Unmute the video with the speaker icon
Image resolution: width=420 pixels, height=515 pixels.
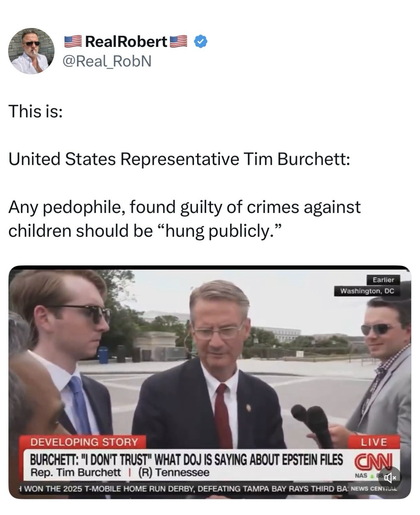(x=390, y=478)
